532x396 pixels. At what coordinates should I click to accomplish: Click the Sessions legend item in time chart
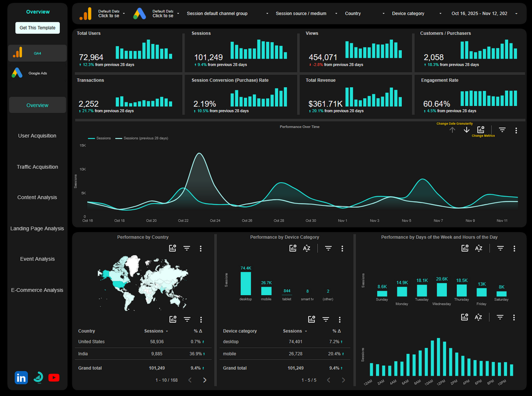tap(100, 138)
